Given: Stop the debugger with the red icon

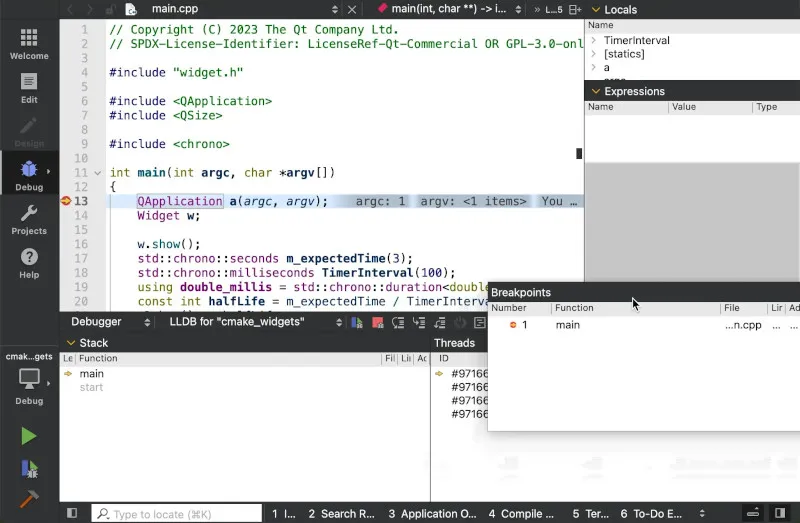Looking at the screenshot, I should [379, 322].
